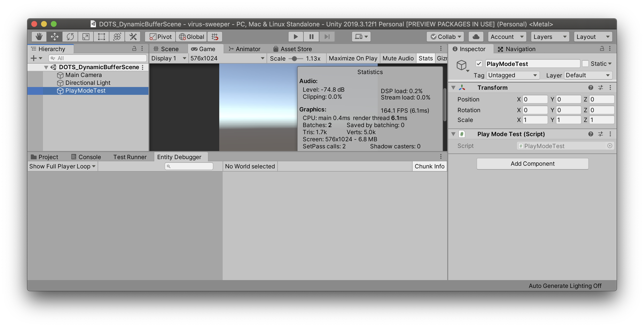
Task: Select the Move tool
Action: 54,36
